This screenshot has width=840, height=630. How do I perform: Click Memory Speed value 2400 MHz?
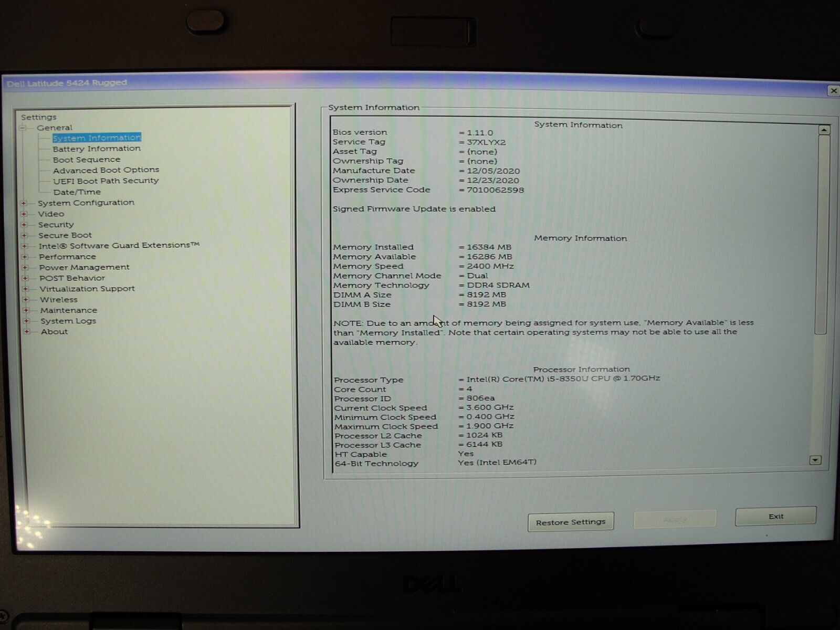coord(490,266)
